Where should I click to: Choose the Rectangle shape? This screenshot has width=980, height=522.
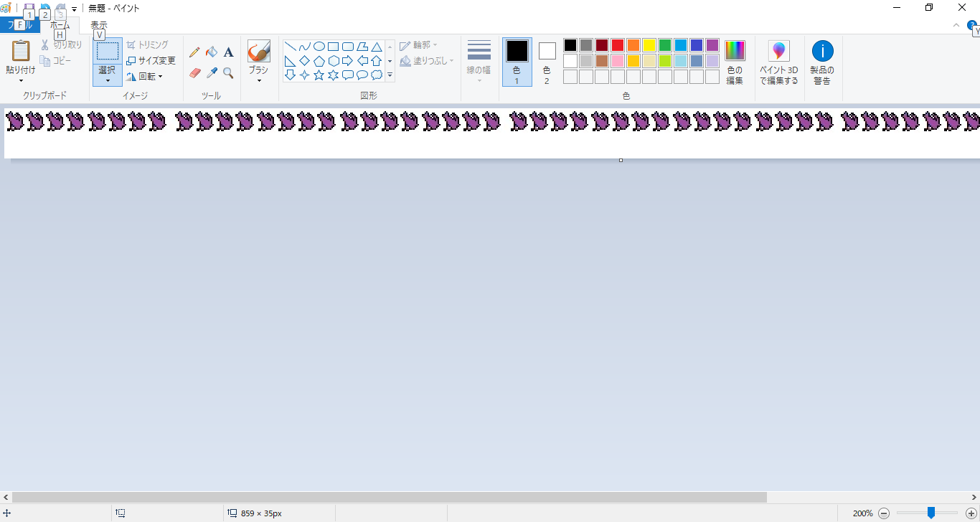point(334,47)
